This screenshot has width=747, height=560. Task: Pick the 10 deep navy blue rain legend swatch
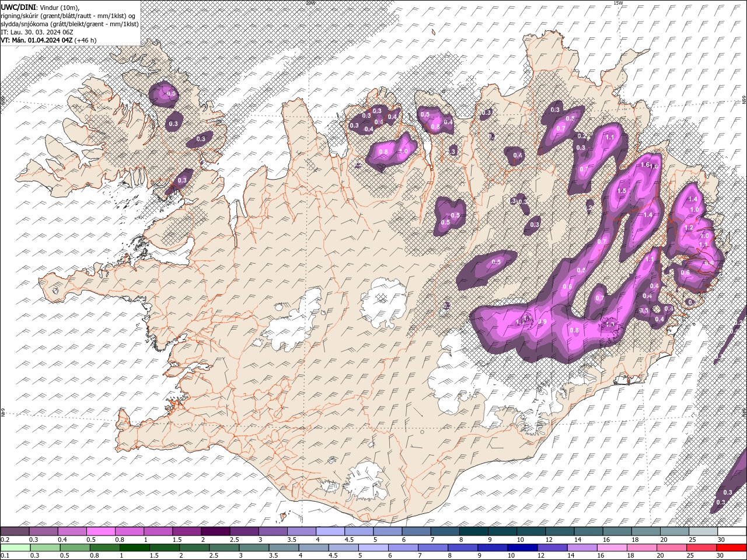(522, 548)
